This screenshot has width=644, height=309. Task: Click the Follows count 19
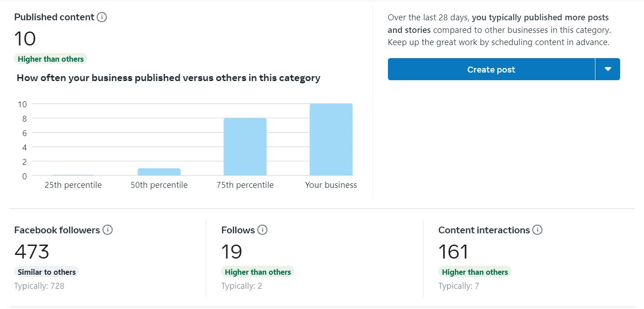tap(232, 252)
